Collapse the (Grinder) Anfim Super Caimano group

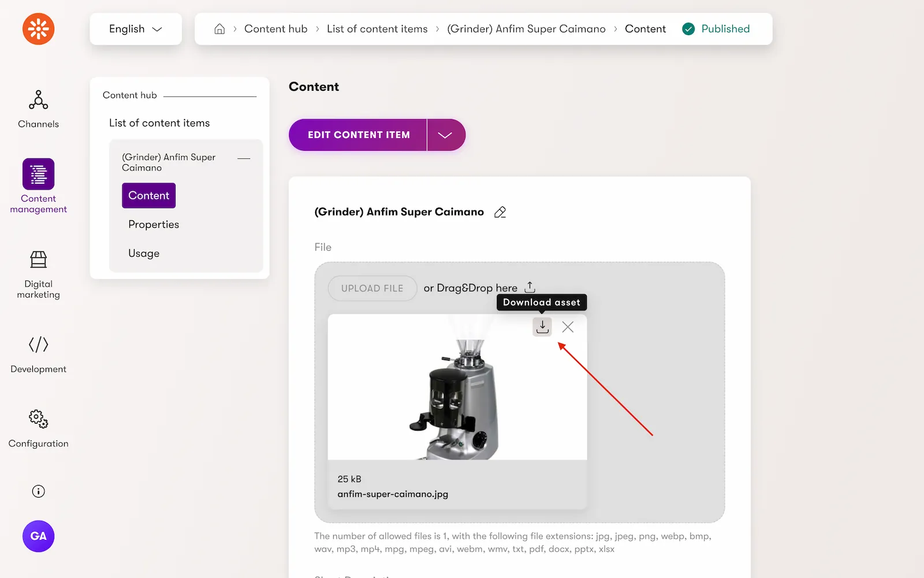coord(244,158)
